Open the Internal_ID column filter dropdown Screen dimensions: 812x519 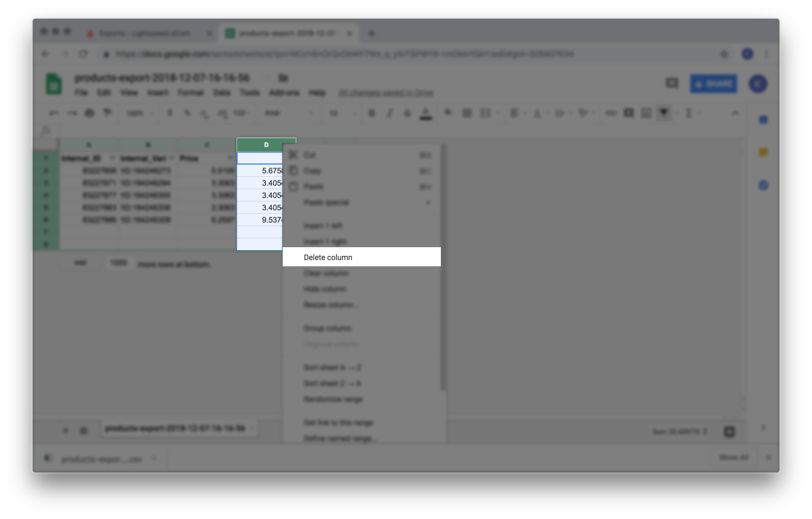coord(112,158)
